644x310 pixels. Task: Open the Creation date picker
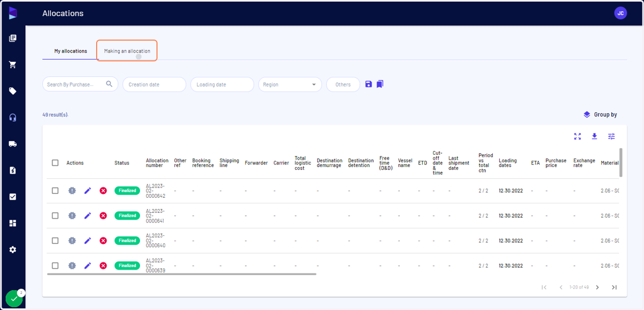click(x=154, y=84)
